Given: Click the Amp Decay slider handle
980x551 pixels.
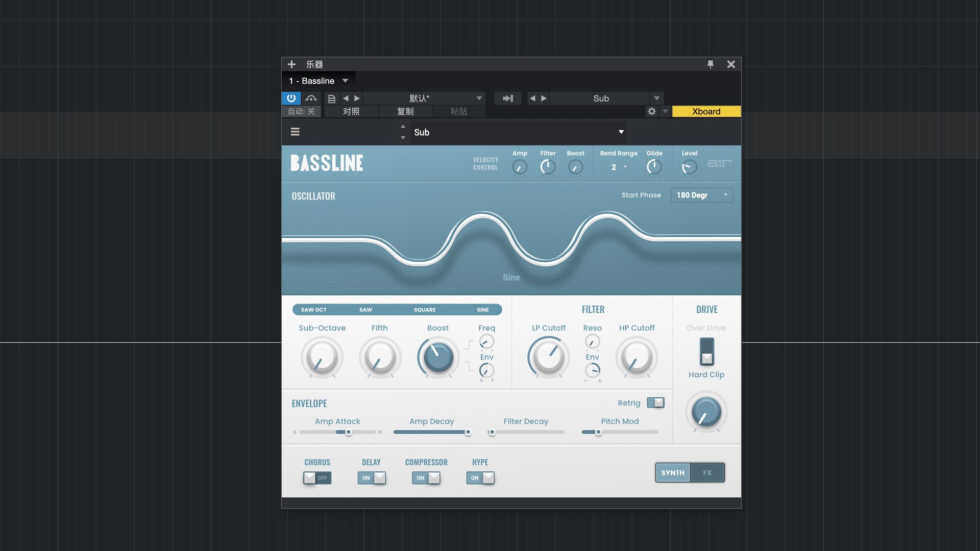Looking at the screenshot, I should pos(468,432).
